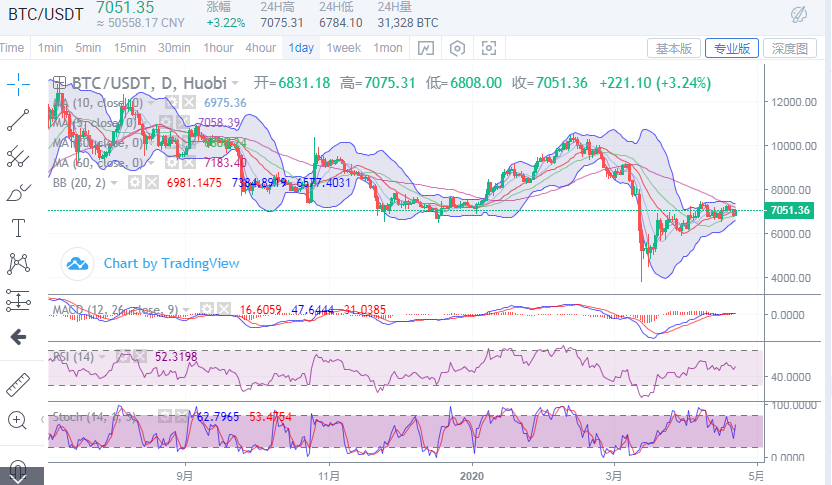Viewport: 832px width, 485px height.
Task: Click the ≈ 50558.17 CNY price text
Action: coord(141,23)
